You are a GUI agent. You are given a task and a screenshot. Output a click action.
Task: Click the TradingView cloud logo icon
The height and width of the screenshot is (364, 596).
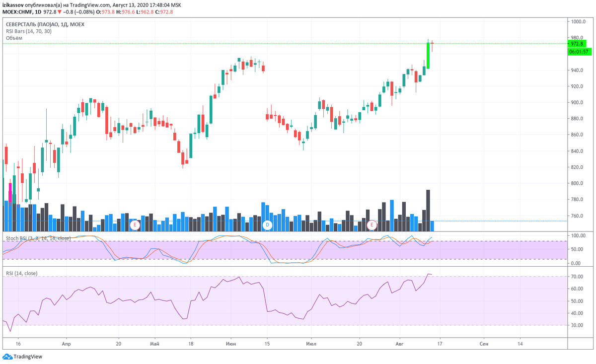7,356
